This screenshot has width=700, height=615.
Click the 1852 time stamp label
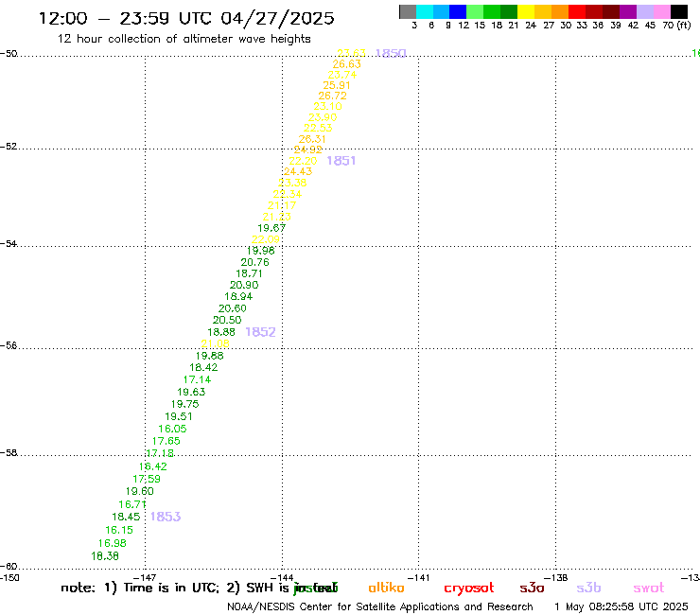tap(260, 332)
